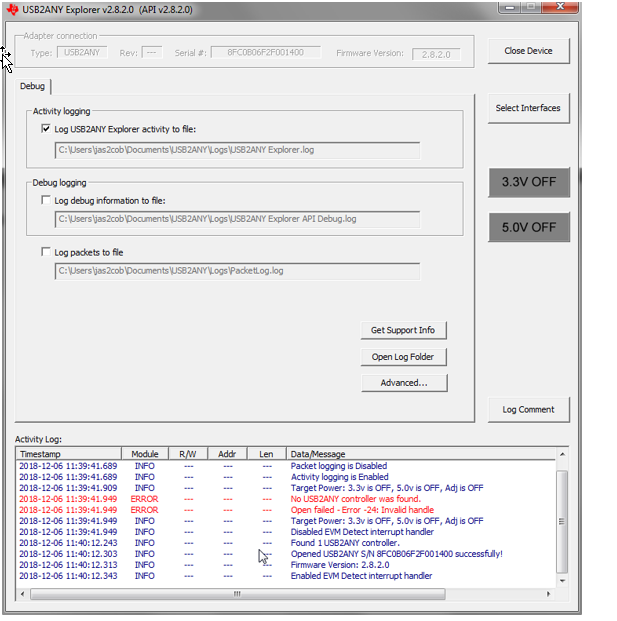Viewport: 617px width, 621px height.
Task: Click the Activity Log vertical scrollbar thumb
Action: 562,521
